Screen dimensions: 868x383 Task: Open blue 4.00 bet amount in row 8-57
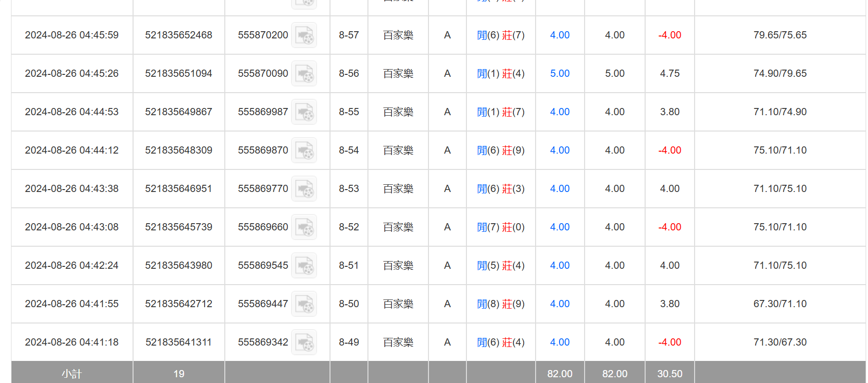[x=560, y=35]
